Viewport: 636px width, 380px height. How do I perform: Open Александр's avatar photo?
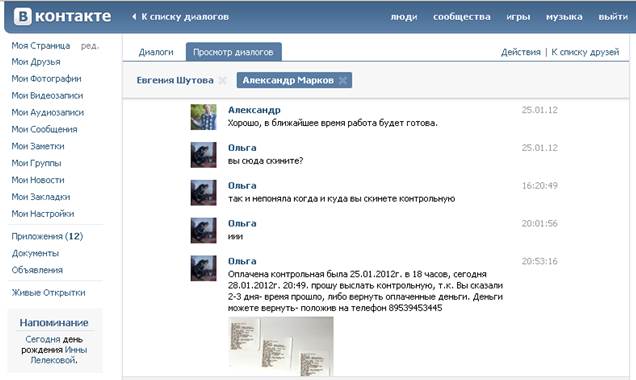click(203, 117)
